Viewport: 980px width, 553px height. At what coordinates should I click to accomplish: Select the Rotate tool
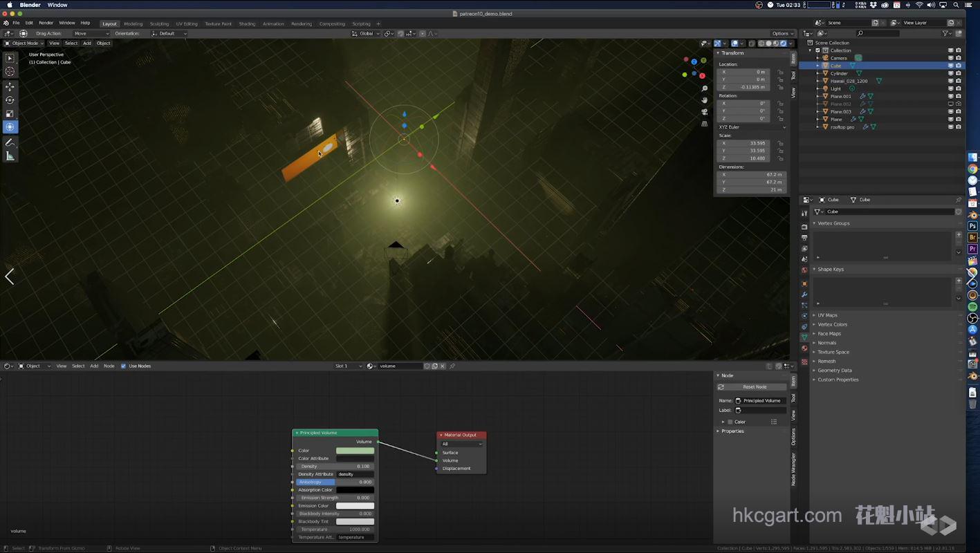tap(10, 100)
